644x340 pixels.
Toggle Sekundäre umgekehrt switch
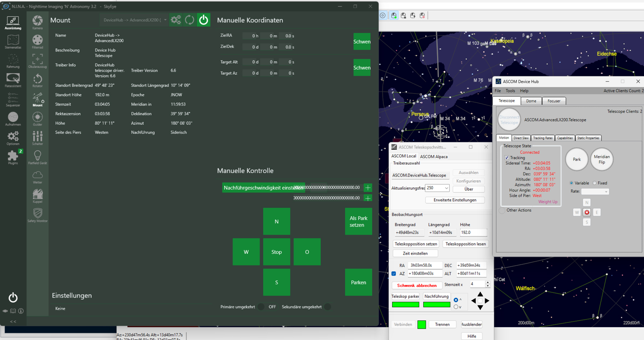pos(327,307)
